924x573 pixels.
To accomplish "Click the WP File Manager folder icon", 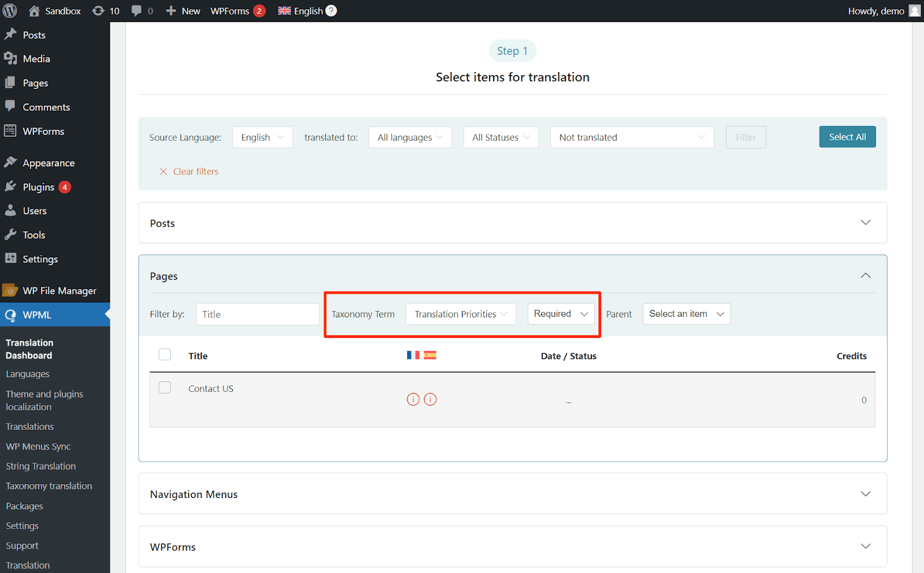I will pos(10,290).
